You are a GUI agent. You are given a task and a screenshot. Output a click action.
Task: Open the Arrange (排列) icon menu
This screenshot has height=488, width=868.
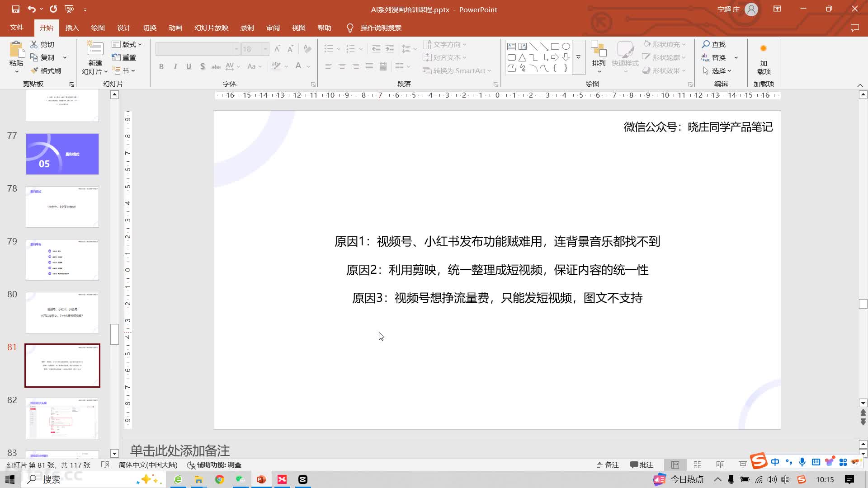[x=599, y=51]
